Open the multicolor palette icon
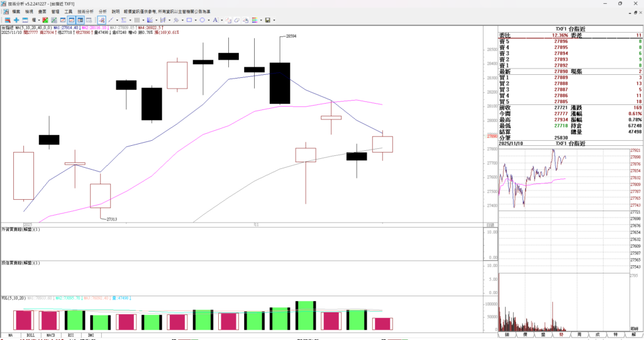 (x=255, y=20)
